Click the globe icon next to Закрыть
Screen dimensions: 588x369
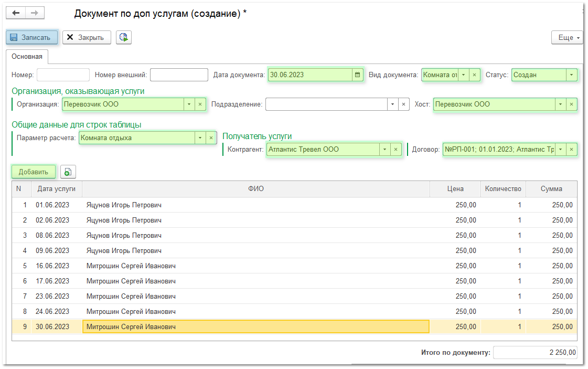pyautogui.click(x=123, y=37)
